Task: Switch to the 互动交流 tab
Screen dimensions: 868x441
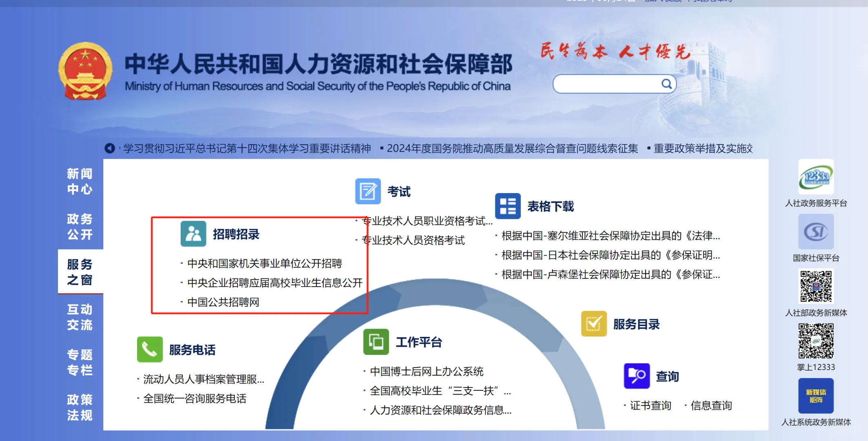Action: (x=80, y=317)
